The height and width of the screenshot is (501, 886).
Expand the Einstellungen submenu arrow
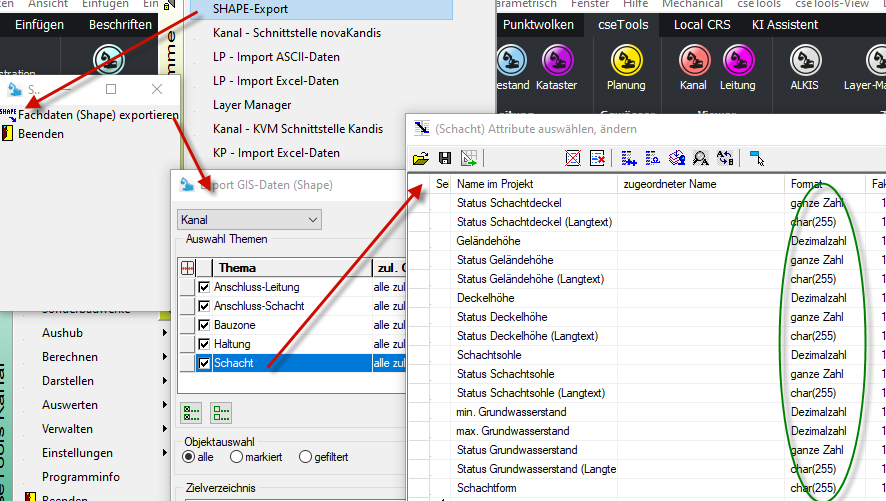coord(164,453)
